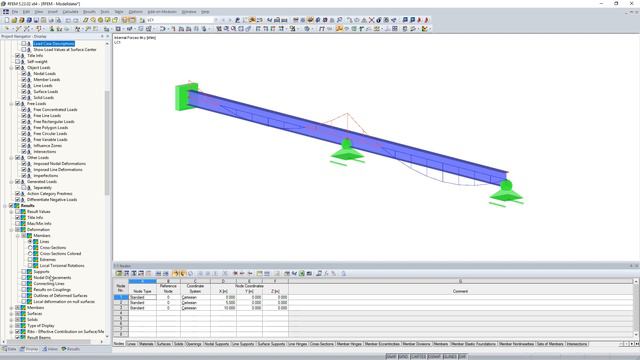The image size is (640, 360).
Task: Collapse the Free Loads tree node
Action: (11, 104)
